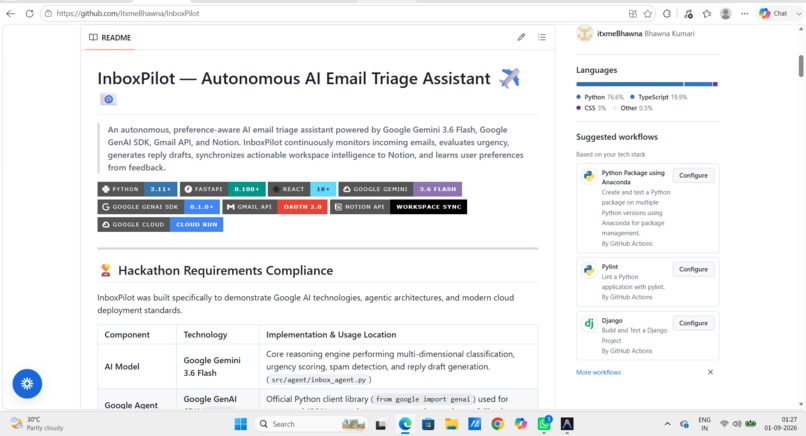
Task: Open the Windows Start menu
Action: pyautogui.click(x=241, y=424)
